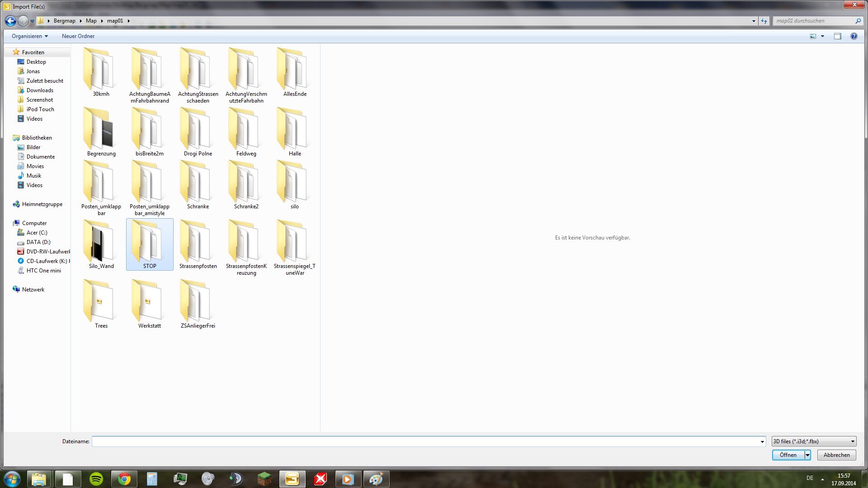This screenshot has width=868, height=488.
Task: Open Chrome from the taskbar
Action: tap(124, 479)
